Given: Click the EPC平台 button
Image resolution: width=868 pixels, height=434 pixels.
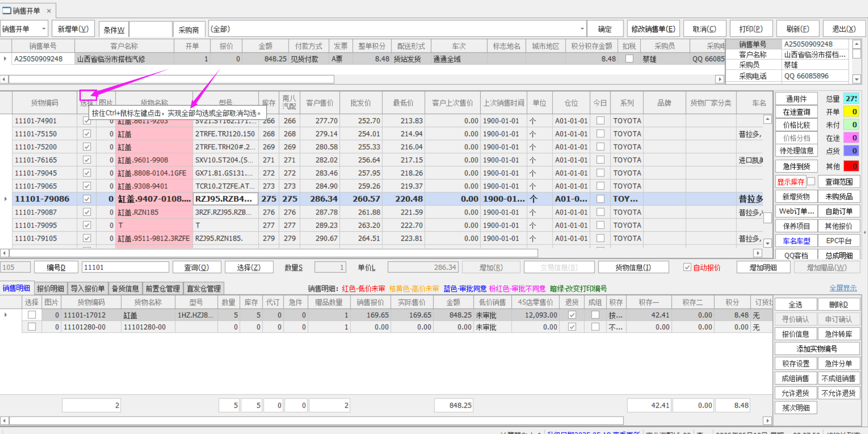Looking at the screenshot, I should click(x=839, y=241).
